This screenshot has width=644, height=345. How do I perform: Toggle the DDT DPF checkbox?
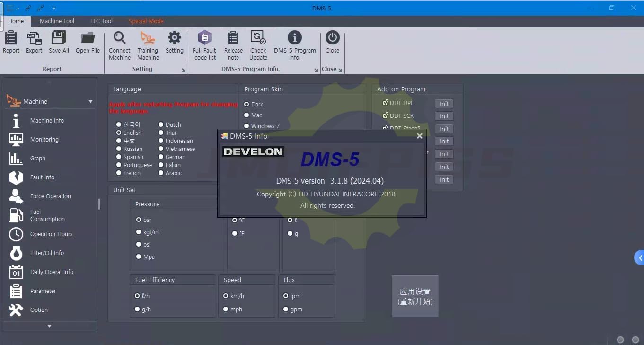386,103
